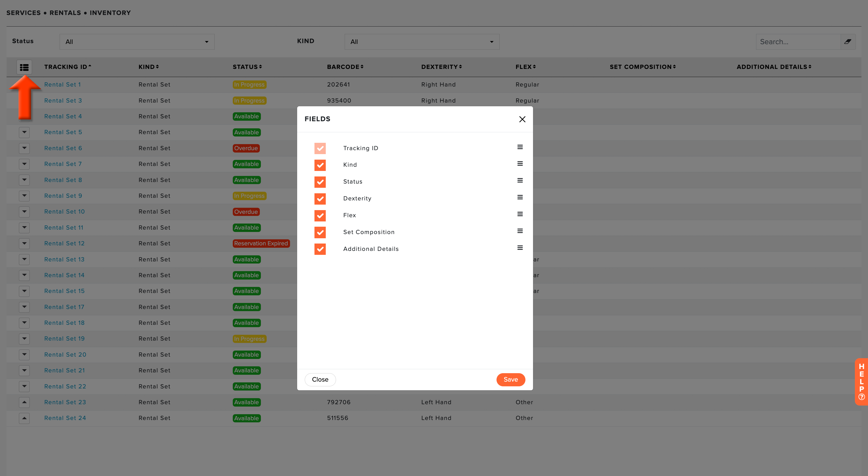Expand row menu for Rental Set 5
The height and width of the screenshot is (476, 868).
click(24, 132)
